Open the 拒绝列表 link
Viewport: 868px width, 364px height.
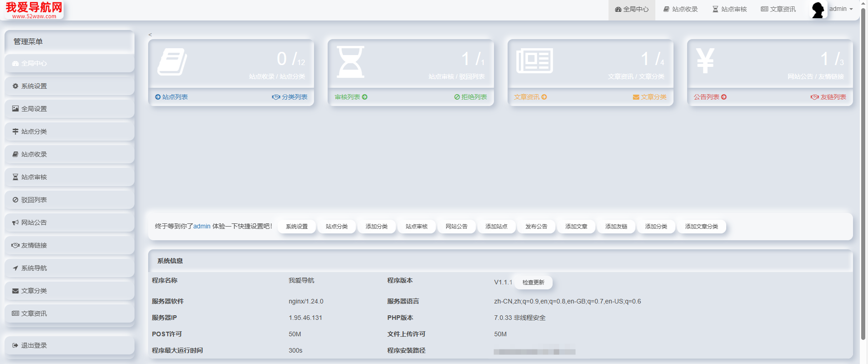(470, 97)
